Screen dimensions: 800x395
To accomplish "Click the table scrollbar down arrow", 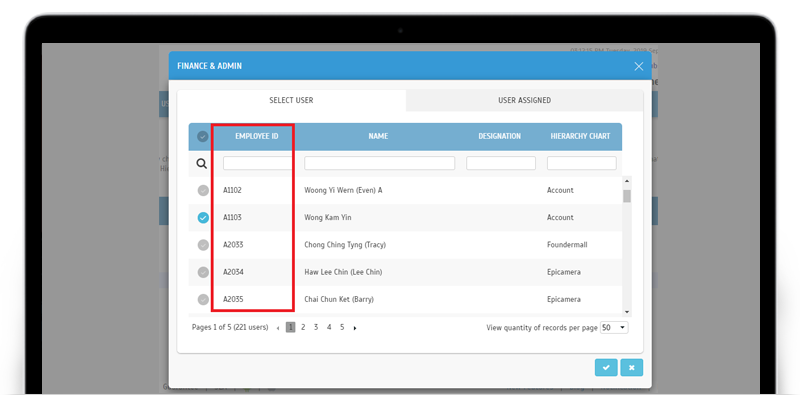I will tap(627, 312).
